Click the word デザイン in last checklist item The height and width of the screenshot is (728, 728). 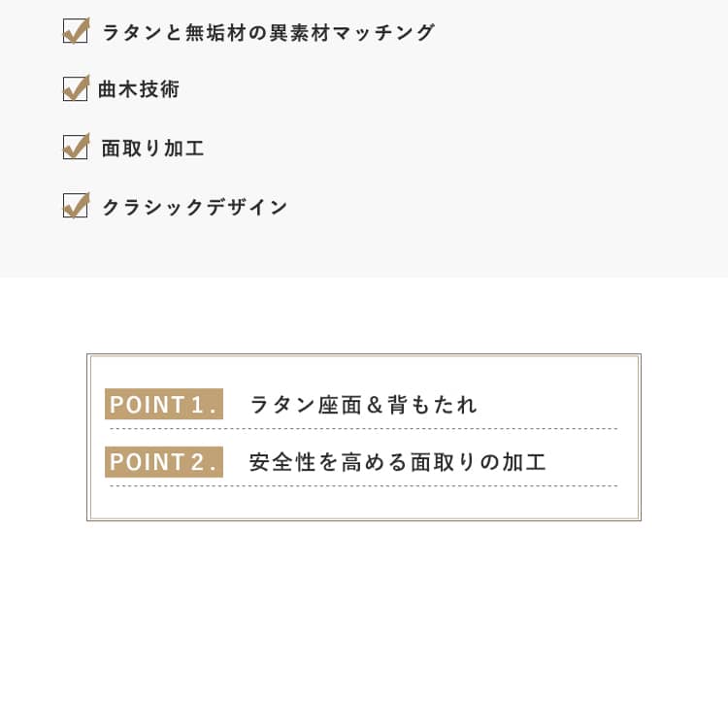(x=247, y=207)
